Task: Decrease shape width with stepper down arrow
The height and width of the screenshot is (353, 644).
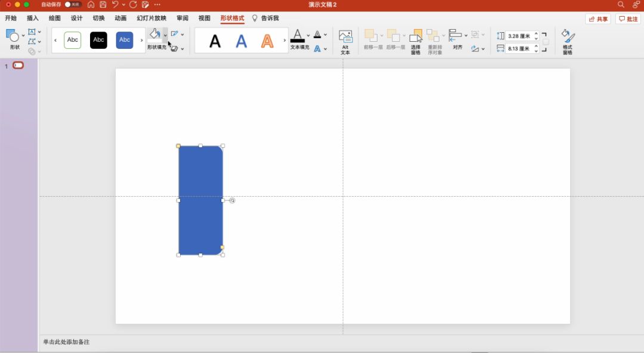Action: (536, 51)
